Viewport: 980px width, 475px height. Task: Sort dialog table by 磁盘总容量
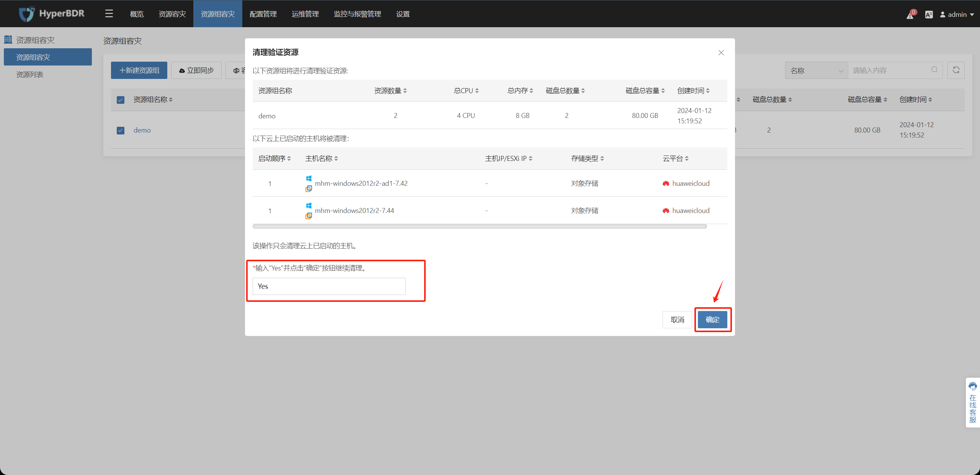pos(663,91)
